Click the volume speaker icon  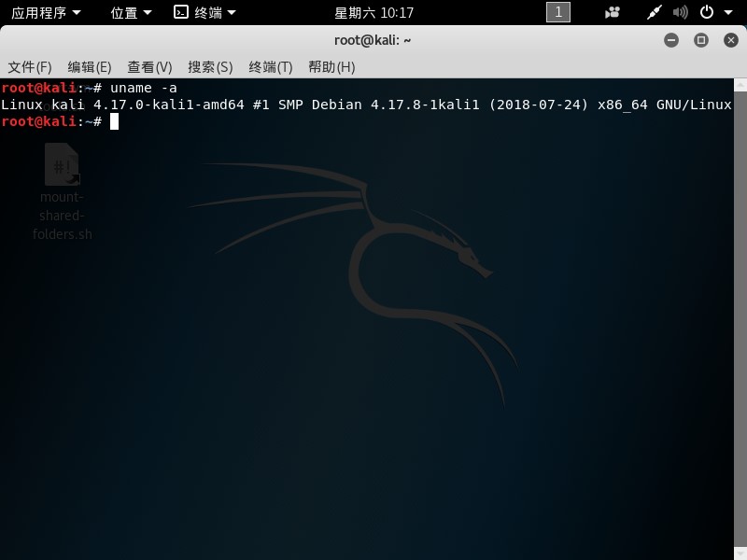[680, 12]
